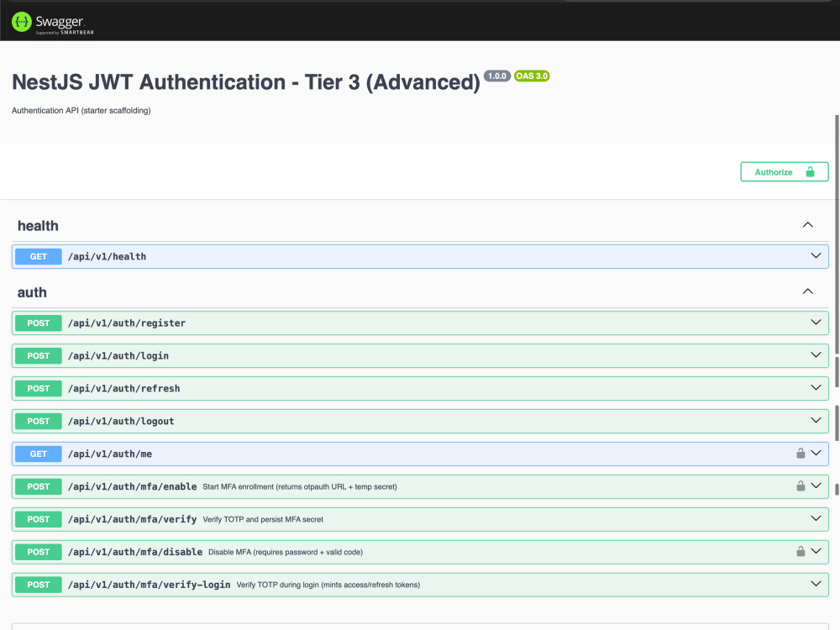Click the /api/v1/auth/mfa/verify path

click(x=133, y=519)
